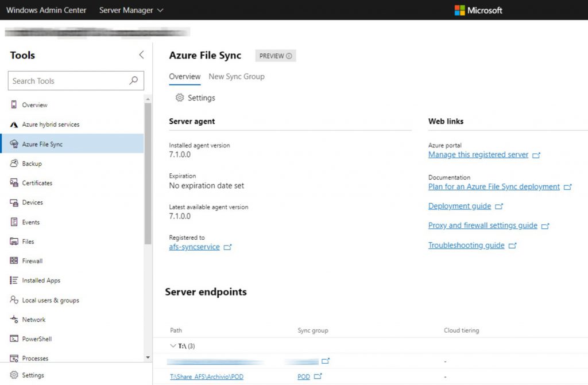
Task: Click the Microsoft logo
Action: coord(478,10)
